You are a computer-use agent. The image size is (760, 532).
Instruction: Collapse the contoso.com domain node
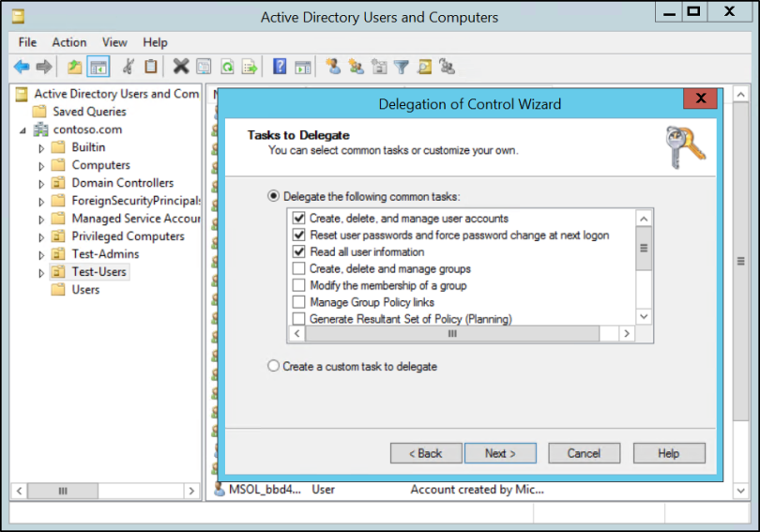(x=23, y=130)
